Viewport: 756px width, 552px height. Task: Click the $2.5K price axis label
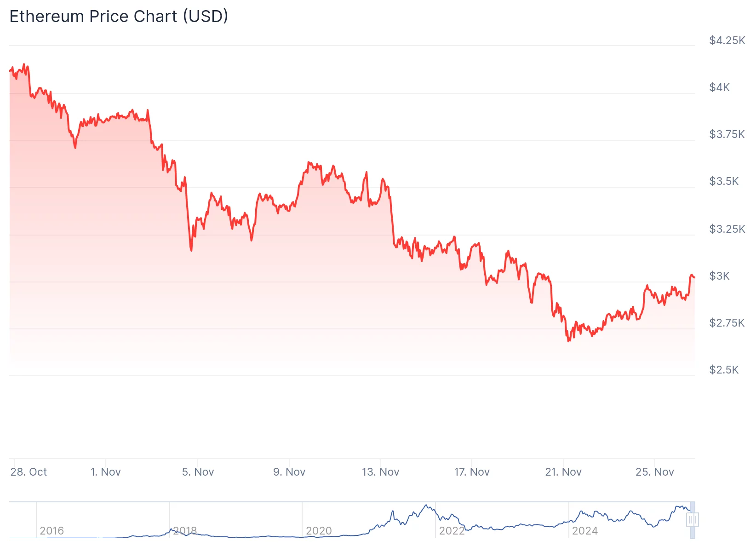coord(724,370)
